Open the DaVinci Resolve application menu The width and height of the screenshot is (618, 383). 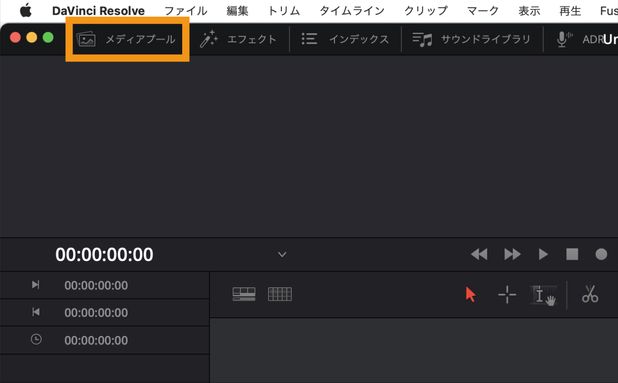[98, 11]
